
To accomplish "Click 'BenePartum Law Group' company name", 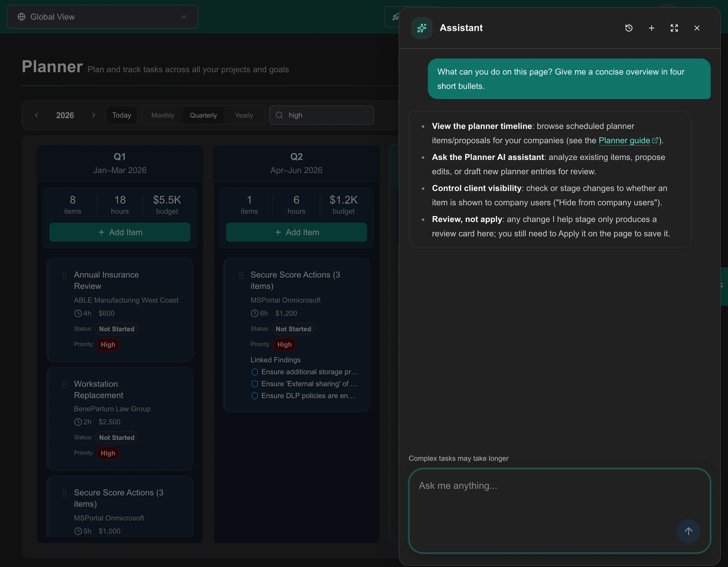I will [x=112, y=408].
